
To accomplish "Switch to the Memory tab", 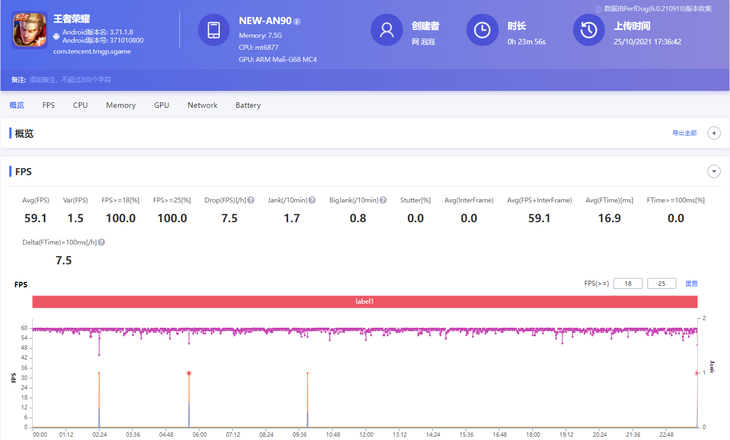I will [121, 105].
